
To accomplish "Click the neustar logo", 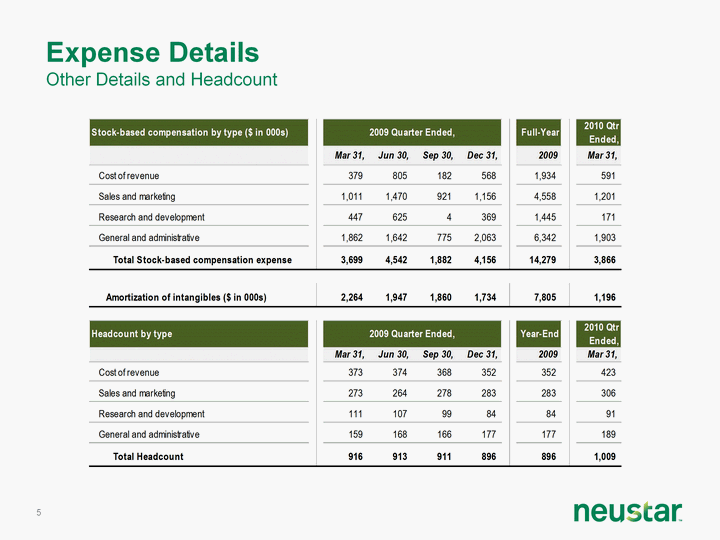I will click(x=627, y=511).
